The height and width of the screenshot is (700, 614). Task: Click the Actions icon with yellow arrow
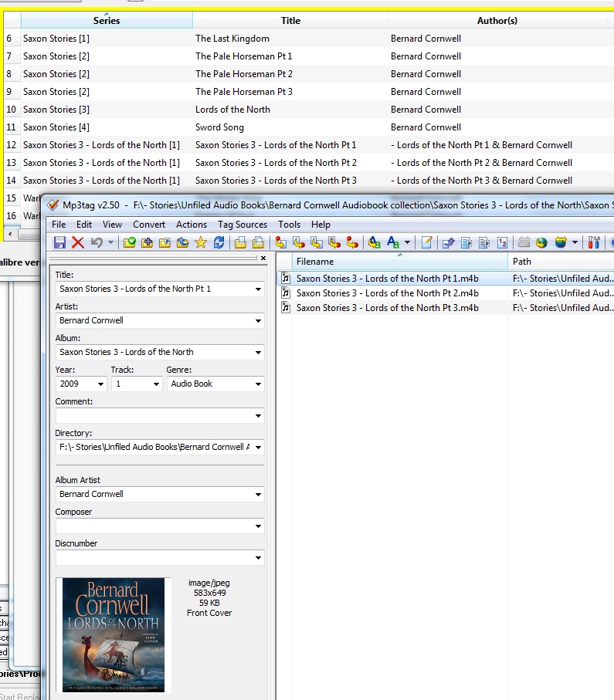(x=375, y=242)
